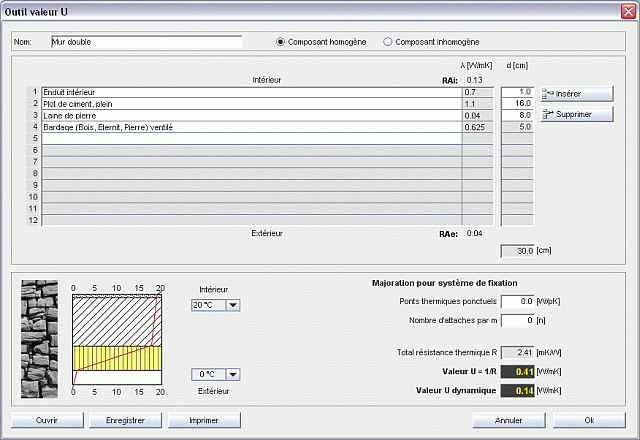Image resolution: width=640 pixels, height=440 pixels.
Task: Click the Ouvrir button
Action: coord(47,420)
